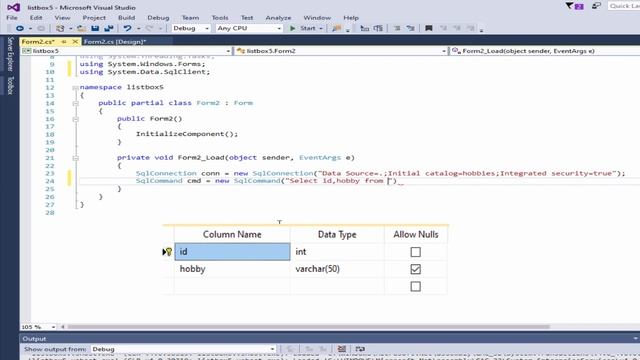Open the File menu
This screenshot has height=360, width=640.
tap(12, 18)
